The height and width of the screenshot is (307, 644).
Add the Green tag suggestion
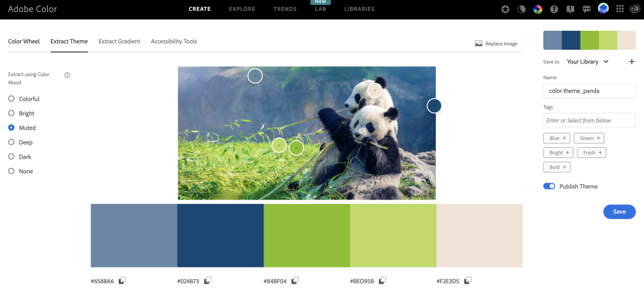coord(589,138)
